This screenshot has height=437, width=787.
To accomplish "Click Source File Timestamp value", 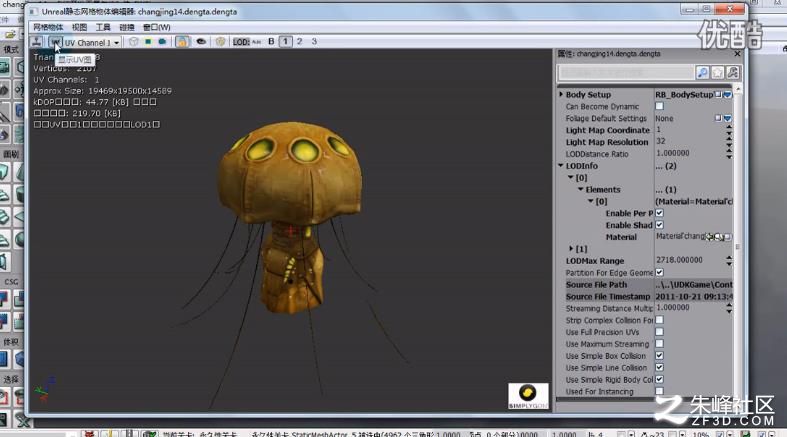I will pos(694,297).
